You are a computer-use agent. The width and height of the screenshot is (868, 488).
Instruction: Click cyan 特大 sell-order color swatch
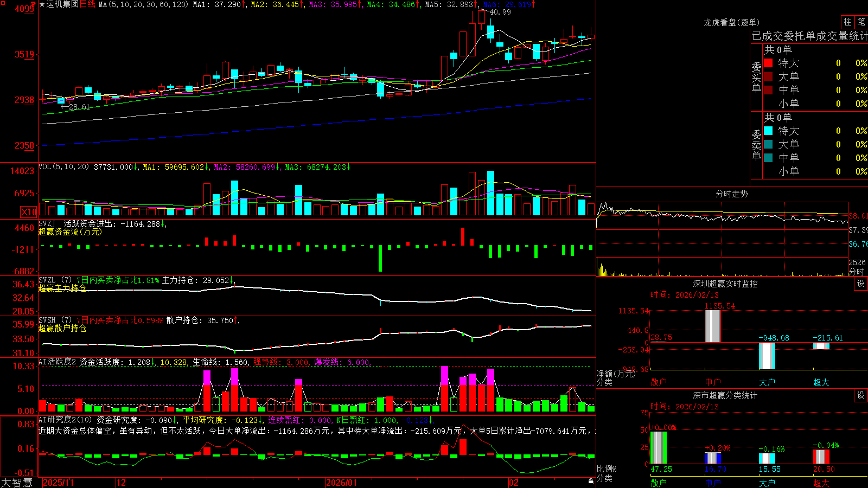[768, 131]
